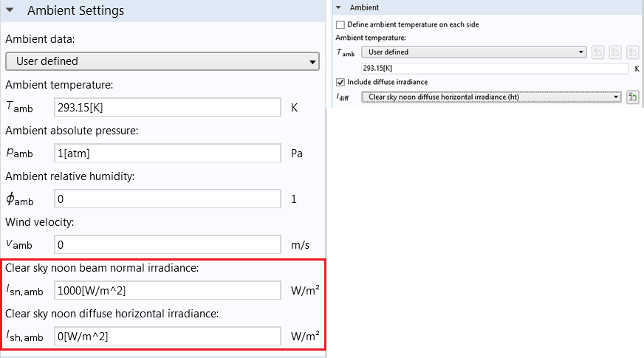Open the I diff irradiance source dropdown
Viewport: 644px width, 358px height.
point(490,97)
